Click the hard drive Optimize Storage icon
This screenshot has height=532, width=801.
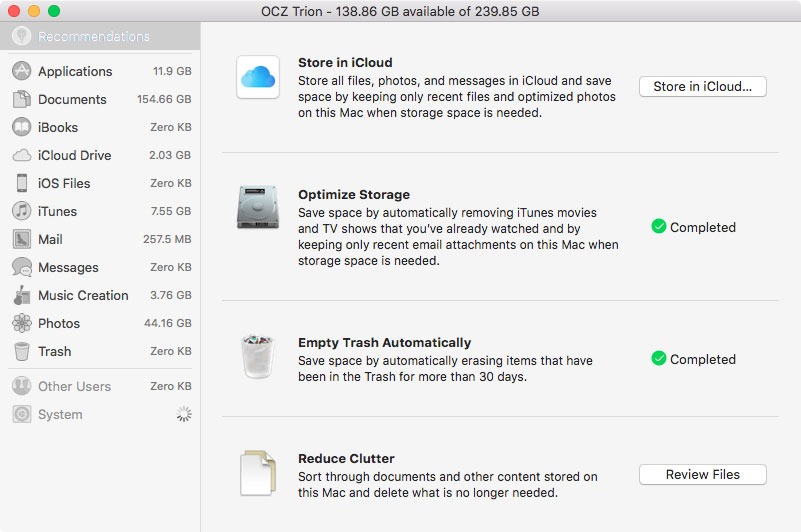[258, 207]
